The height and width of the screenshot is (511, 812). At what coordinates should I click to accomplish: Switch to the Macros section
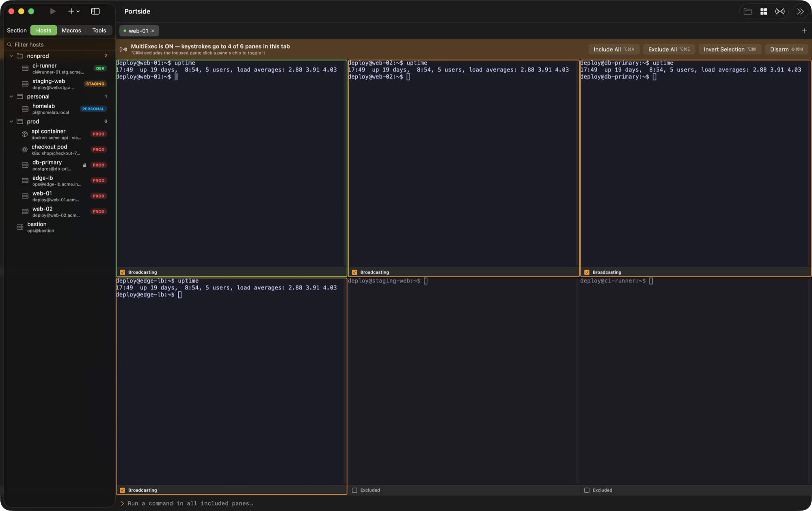point(71,30)
